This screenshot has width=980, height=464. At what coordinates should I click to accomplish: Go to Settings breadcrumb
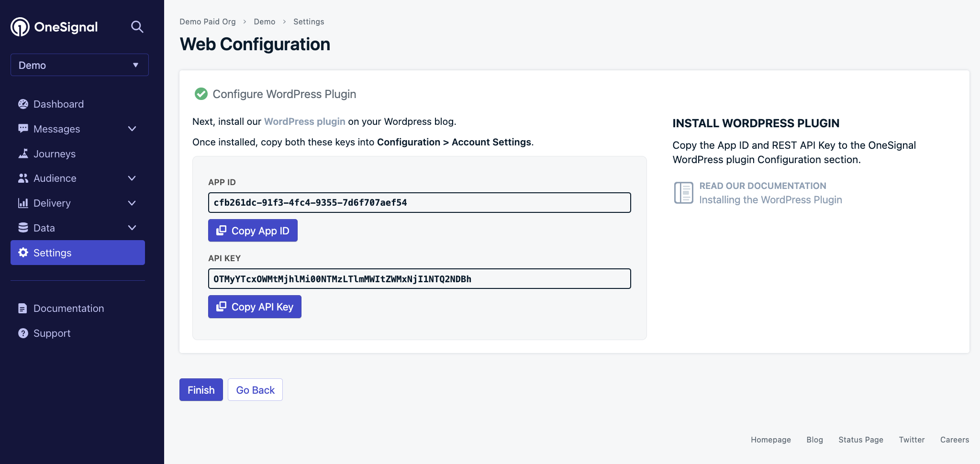click(309, 22)
